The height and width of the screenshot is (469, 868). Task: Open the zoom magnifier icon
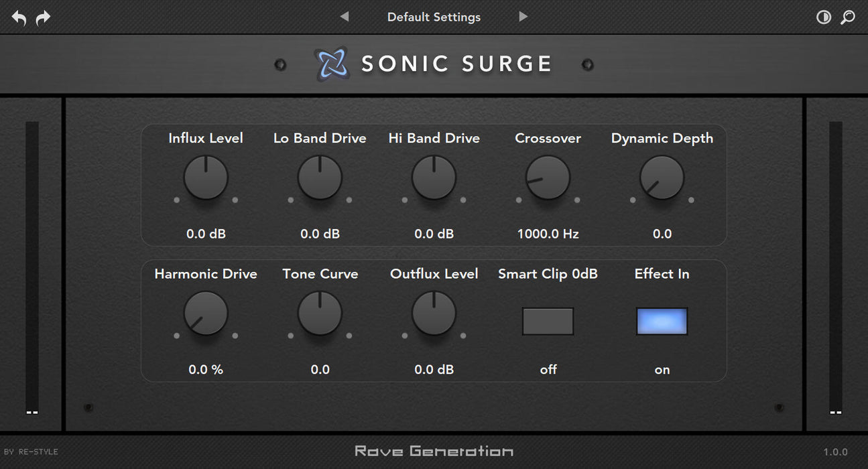coord(848,17)
